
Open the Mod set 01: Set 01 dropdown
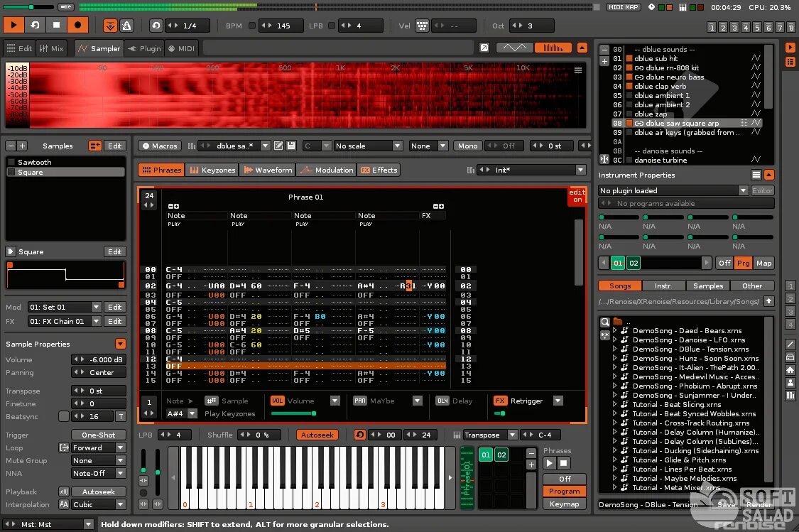[64, 308]
